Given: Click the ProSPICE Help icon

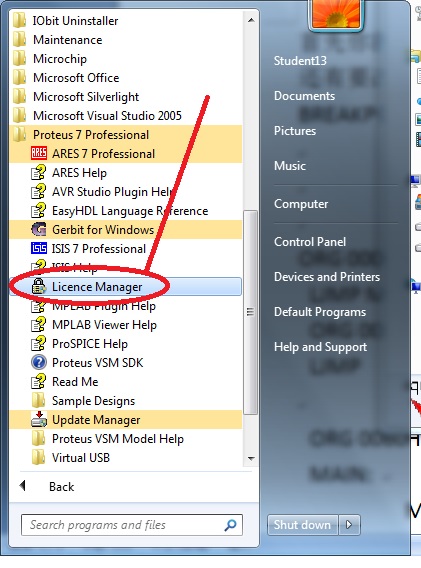Looking at the screenshot, I should point(39,343).
